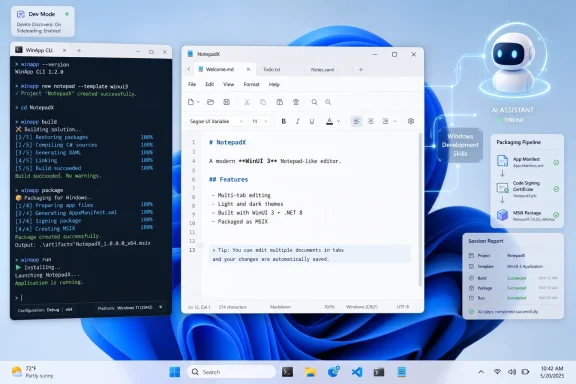Click the NotepadX vertical scrollbar

pyautogui.click(x=420, y=209)
